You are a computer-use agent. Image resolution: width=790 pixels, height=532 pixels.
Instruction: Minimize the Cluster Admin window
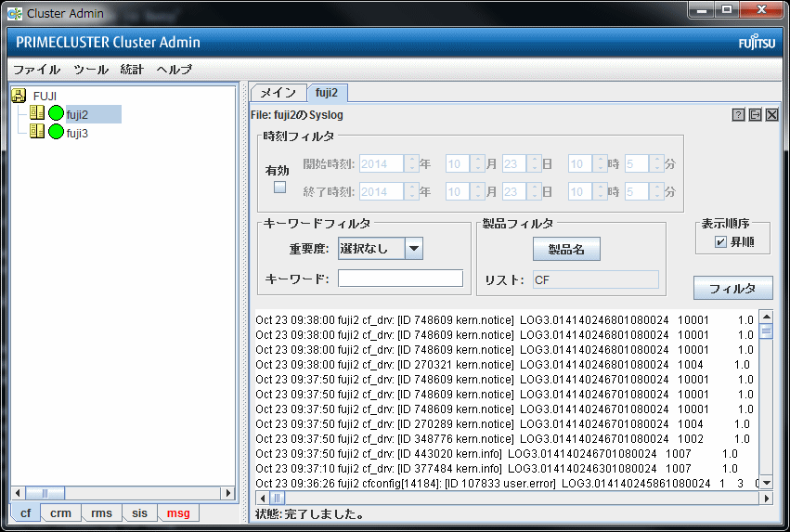click(703, 9)
